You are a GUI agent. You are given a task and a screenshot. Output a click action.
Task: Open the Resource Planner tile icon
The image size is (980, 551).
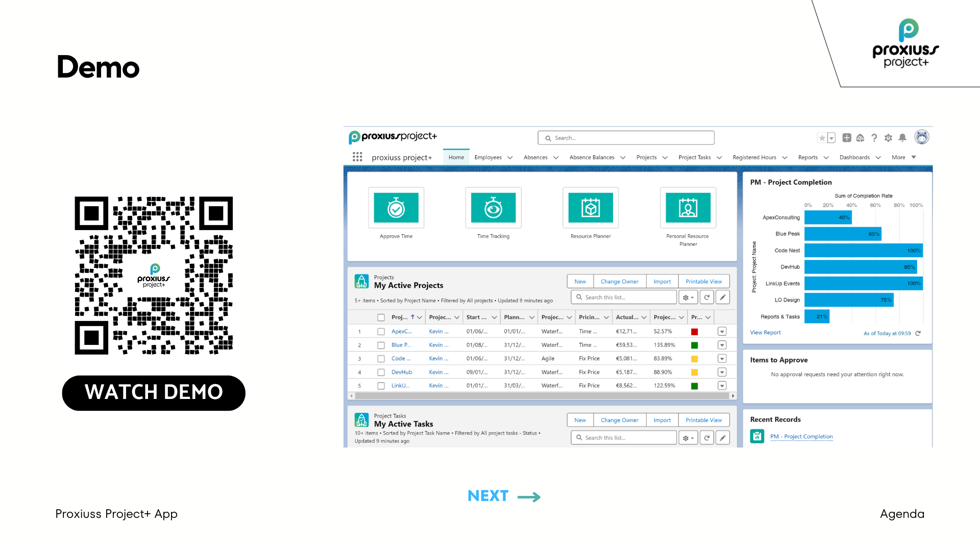(591, 208)
